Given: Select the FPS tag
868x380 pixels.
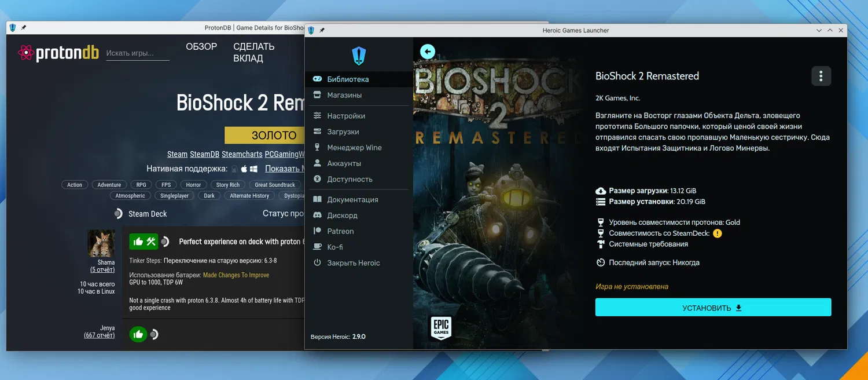Looking at the screenshot, I should pos(166,185).
